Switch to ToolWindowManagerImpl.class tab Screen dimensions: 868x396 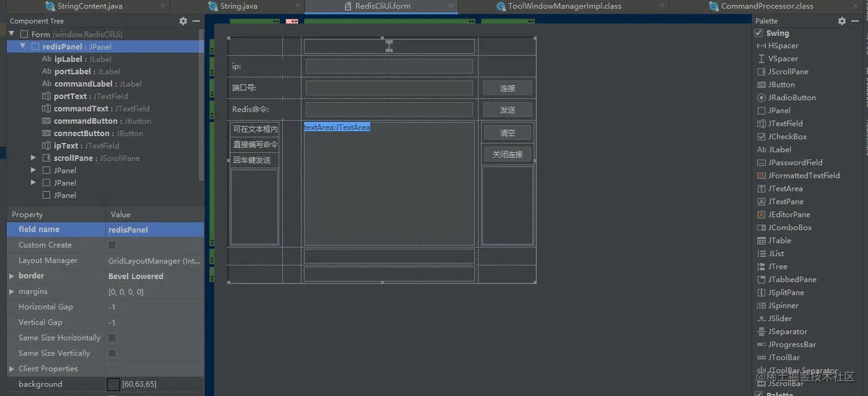(x=563, y=6)
